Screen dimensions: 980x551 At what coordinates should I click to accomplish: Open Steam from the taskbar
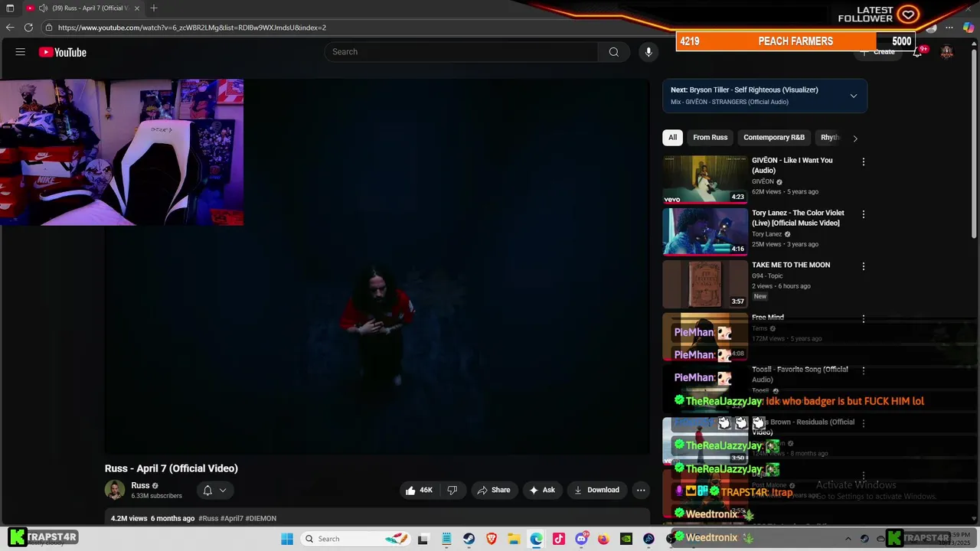point(469,539)
